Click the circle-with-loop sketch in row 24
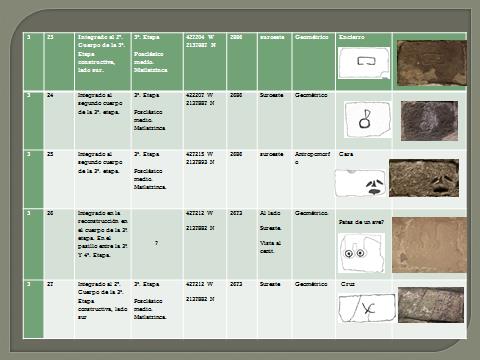This screenshot has height=360, width=480. [367, 120]
